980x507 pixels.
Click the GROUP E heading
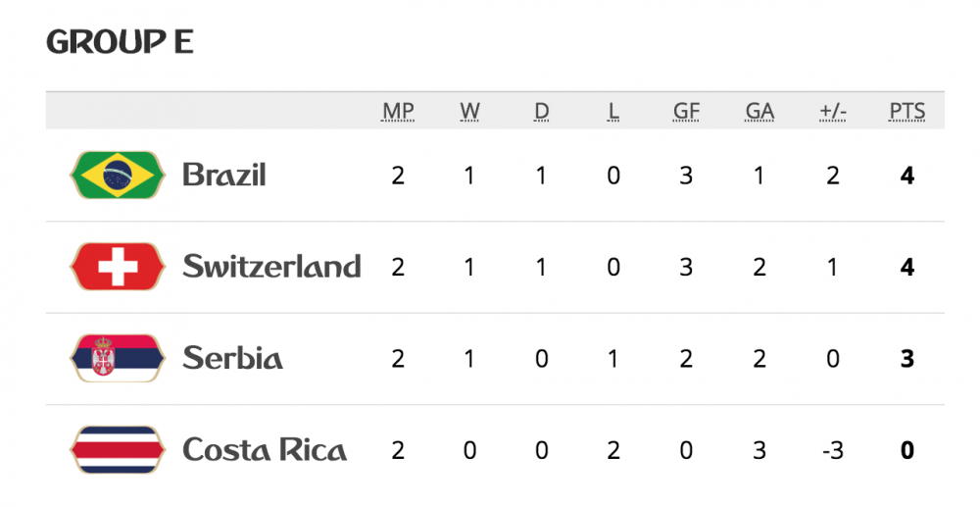point(121,41)
